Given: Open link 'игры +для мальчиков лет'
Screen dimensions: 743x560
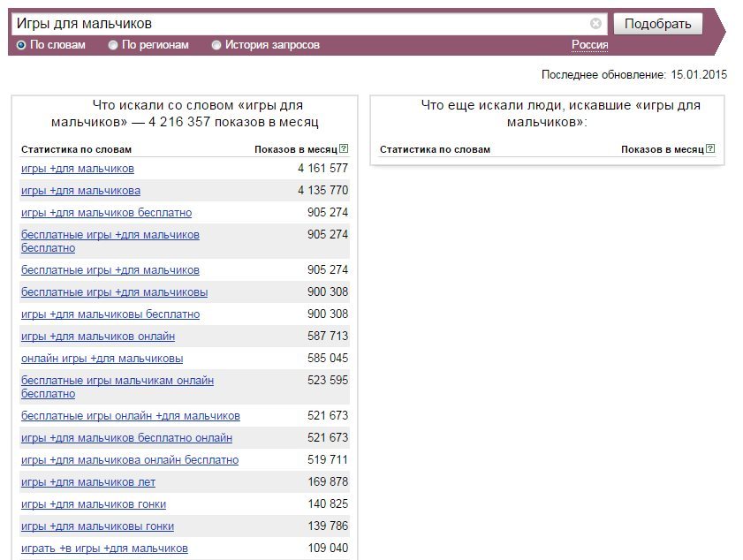Looking at the screenshot, I should pyautogui.click(x=88, y=482).
